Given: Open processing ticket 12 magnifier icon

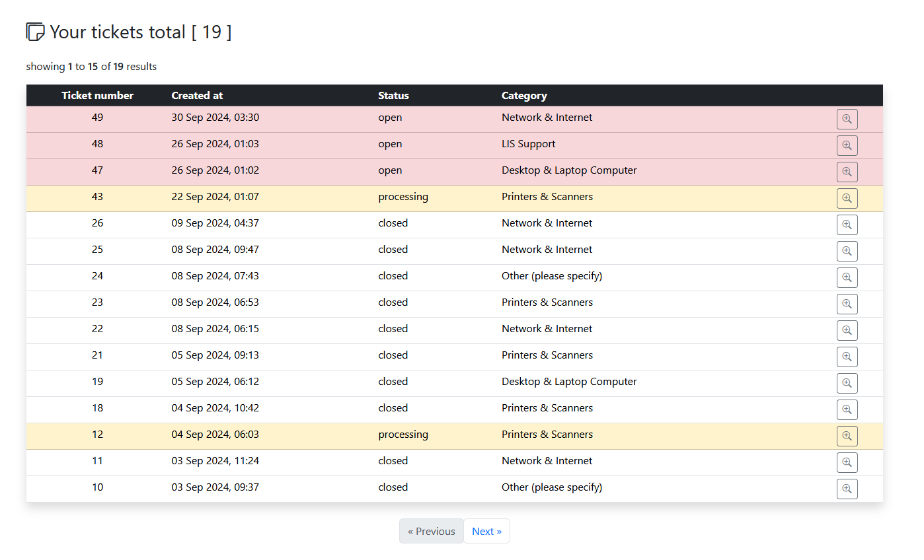Looking at the screenshot, I should click(847, 436).
